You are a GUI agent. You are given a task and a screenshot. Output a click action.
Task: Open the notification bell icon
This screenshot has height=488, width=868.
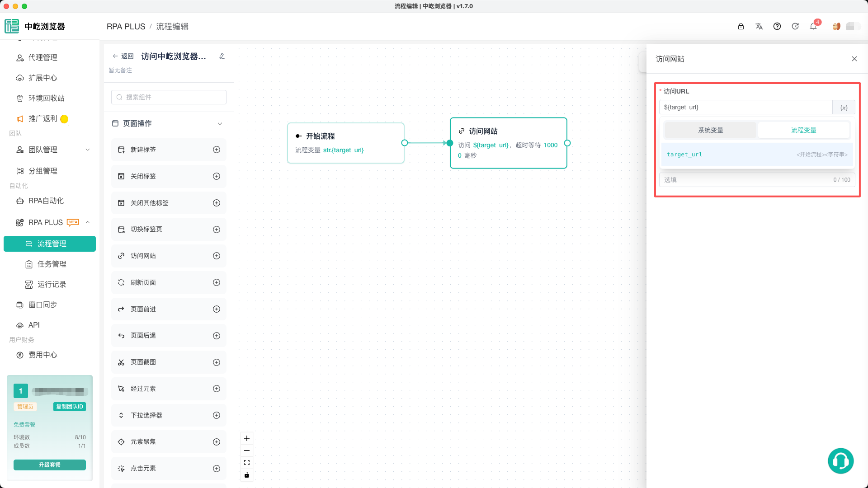click(x=813, y=26)
